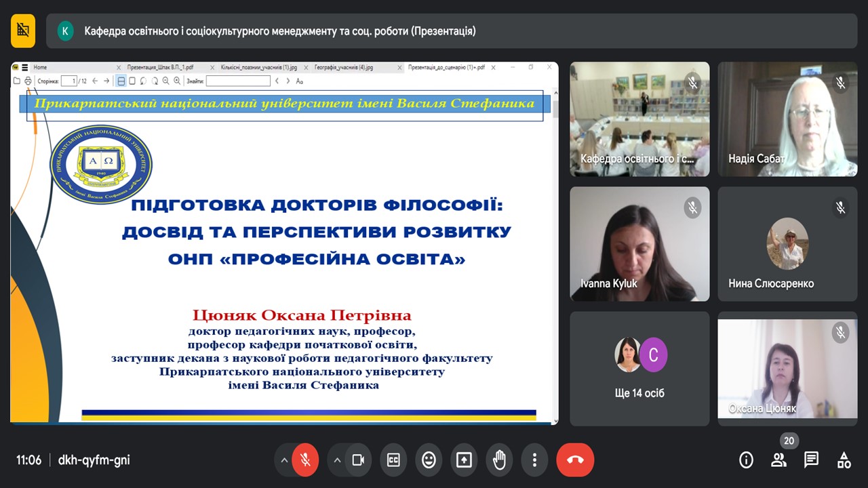Click the PDF zoom in magnifier icon
Viewport: 868px width, 488px height.
[x=177, y=81]
